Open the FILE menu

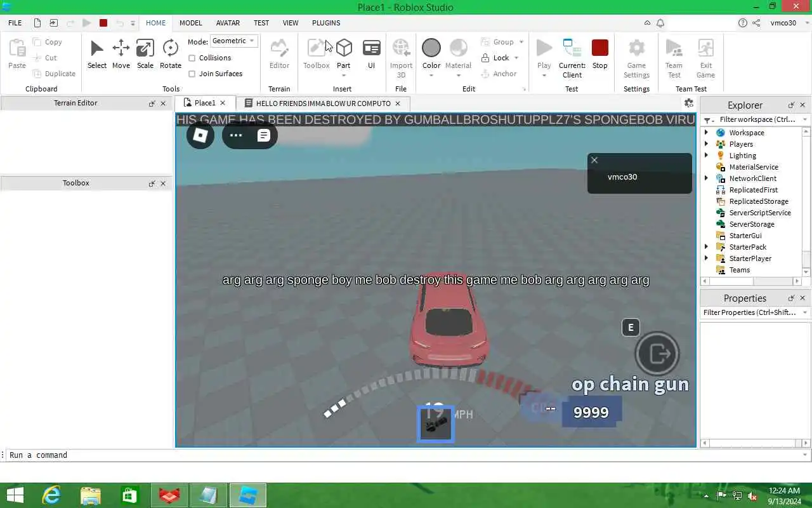[15, 23]
